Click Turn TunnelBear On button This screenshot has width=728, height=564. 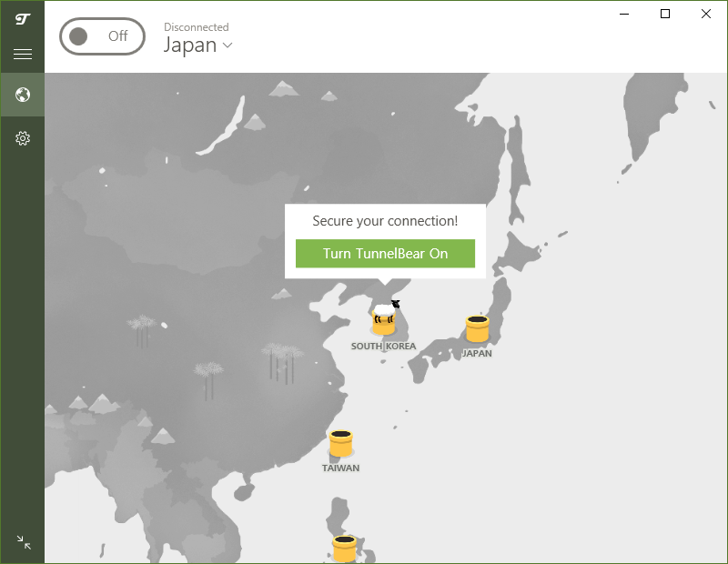385,254
